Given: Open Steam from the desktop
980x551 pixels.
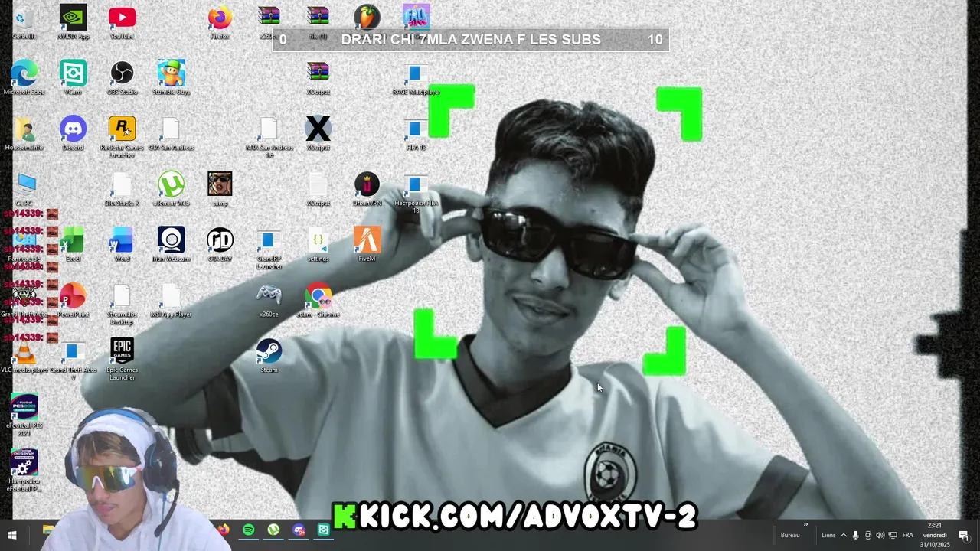Looking at the screenshot, I should pos(269,357).
